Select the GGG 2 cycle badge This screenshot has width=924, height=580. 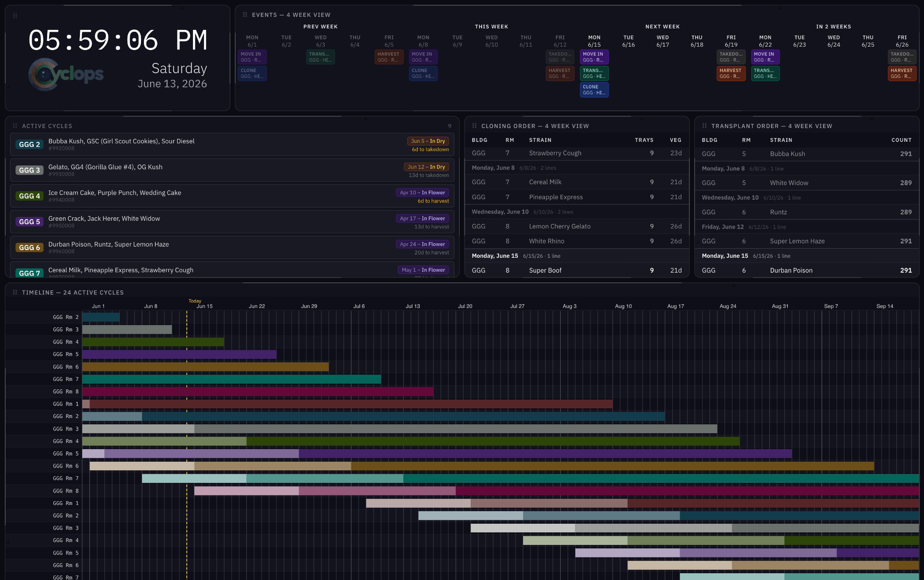tap(29, 144)
